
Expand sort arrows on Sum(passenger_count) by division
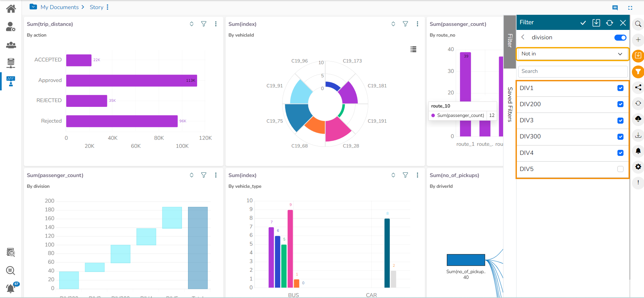[192, 175]
